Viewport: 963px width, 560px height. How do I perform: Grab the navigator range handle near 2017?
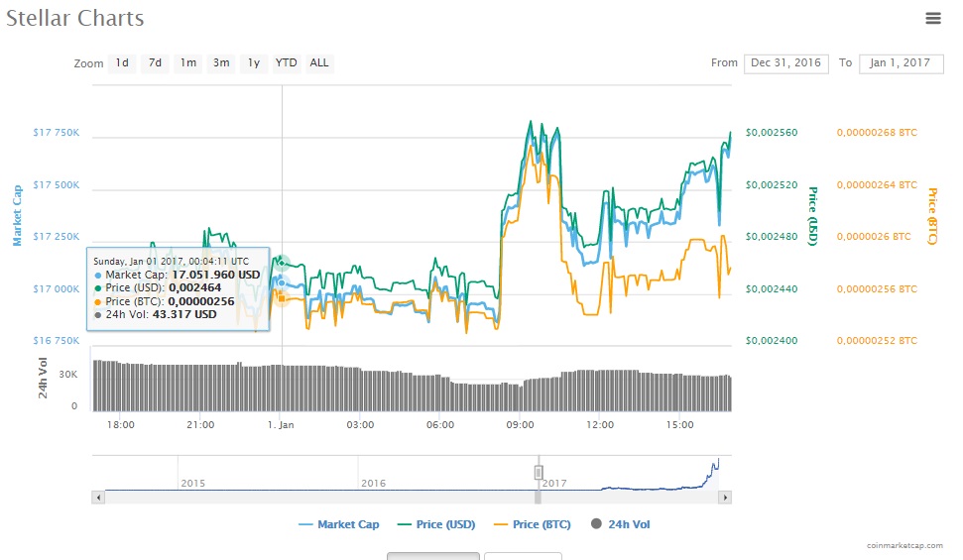[x=539, y=472]
